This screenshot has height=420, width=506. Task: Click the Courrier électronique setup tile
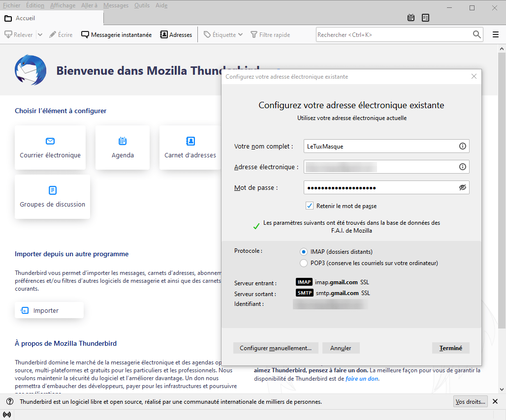[50, 148]
